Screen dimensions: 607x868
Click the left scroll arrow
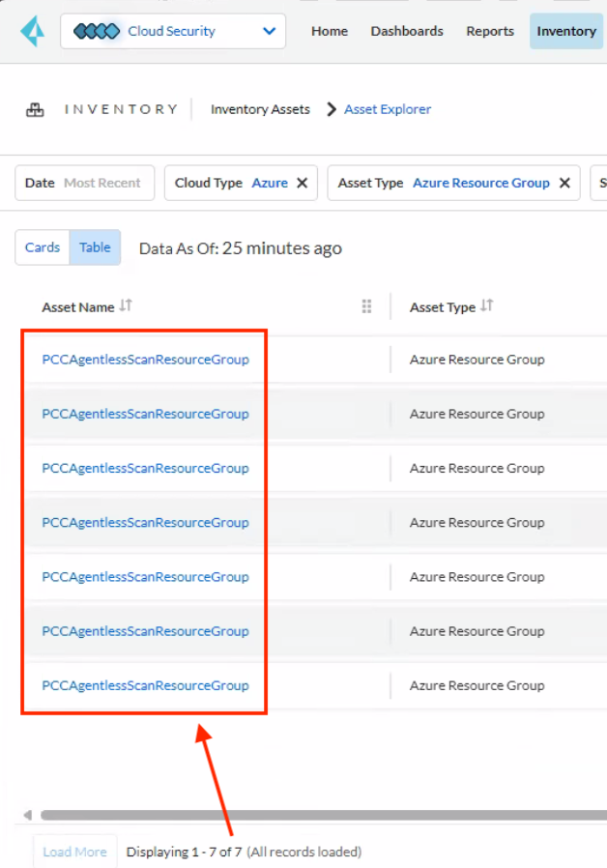[x=27, y=815]
